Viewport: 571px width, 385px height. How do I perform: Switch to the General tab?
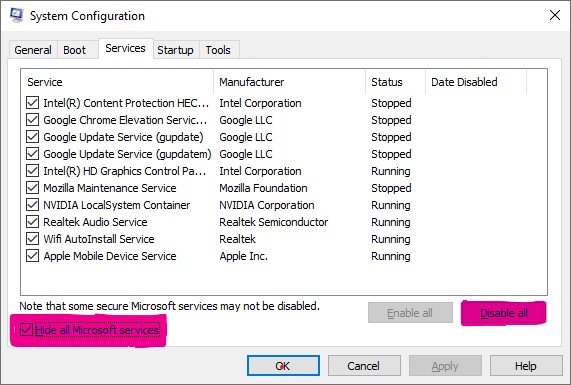(x=33, y=50)
